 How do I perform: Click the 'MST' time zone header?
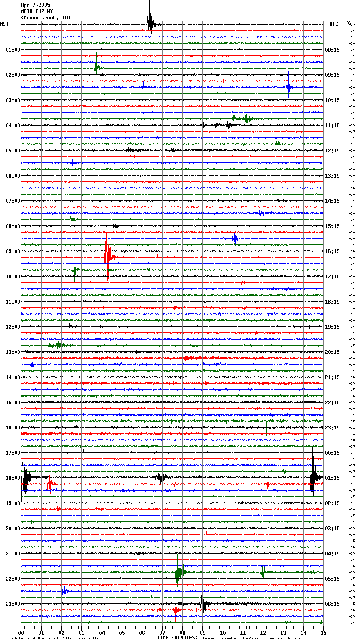coord(4,24)
